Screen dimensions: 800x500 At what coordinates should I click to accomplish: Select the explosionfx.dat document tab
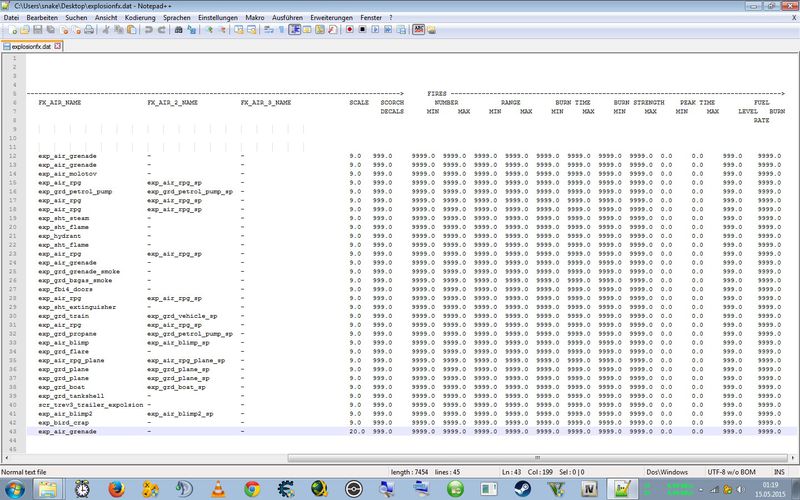pyautogui.click(x=30, y=46)
